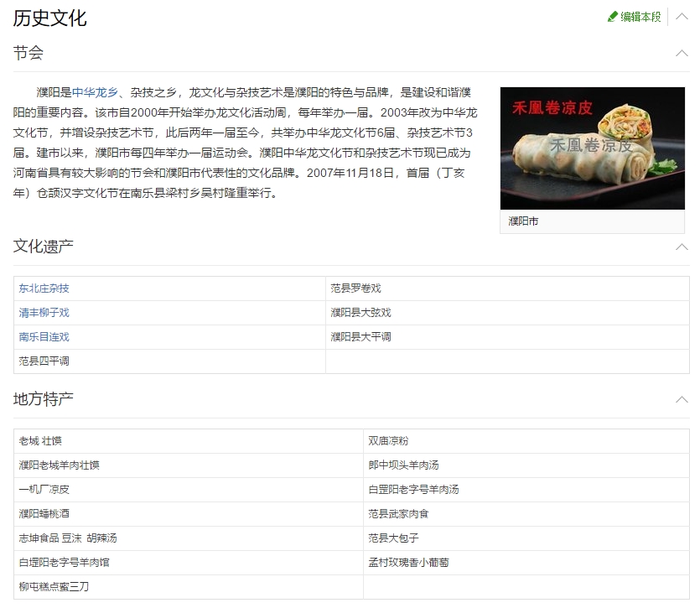The image size is (700, 608).
Task: Open the 东北庄杂技 link
Action: [44, 288]
